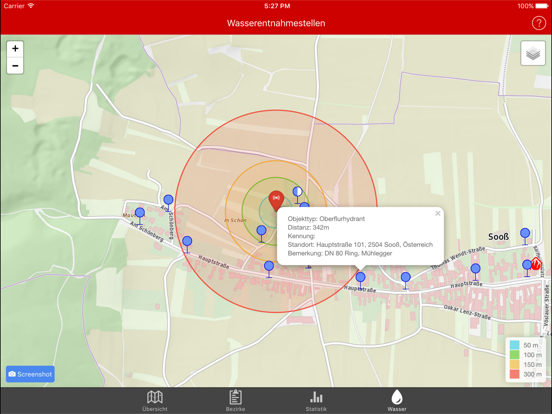Switch to the Übersicht tab
Viewport: 552px width, 414px height.
click(155, 401)
